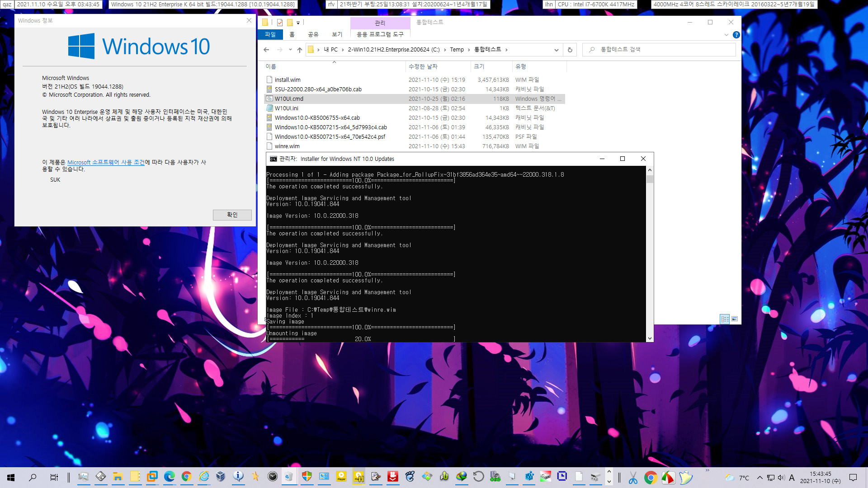Viewport: 868px width, 488px height.
Task: Open the 보기 ribbon tab
Action: [337, 34]
